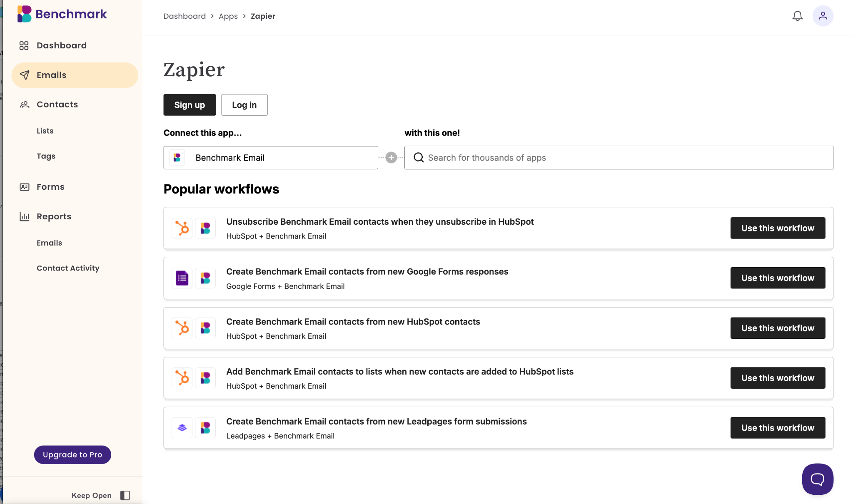The image size is (853, 504).
Task: Open the chat support bubble
Action: [x=817, y=479]
